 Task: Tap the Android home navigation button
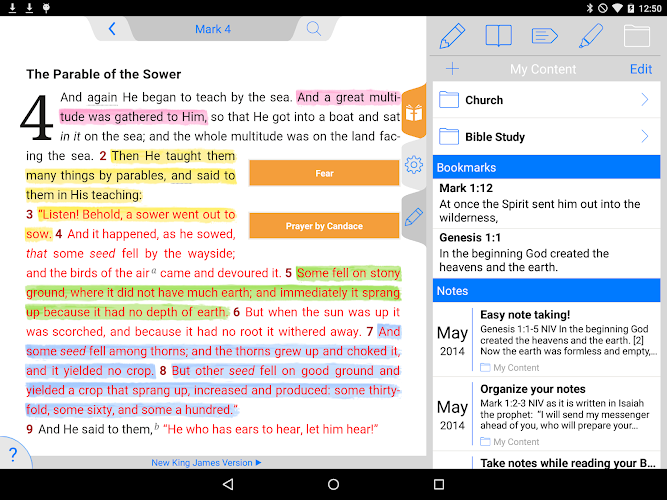pyautogui.click(x=334, y=484)
